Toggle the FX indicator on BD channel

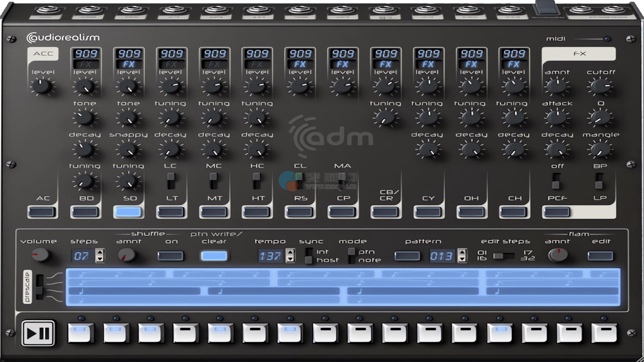coord(86,64)
